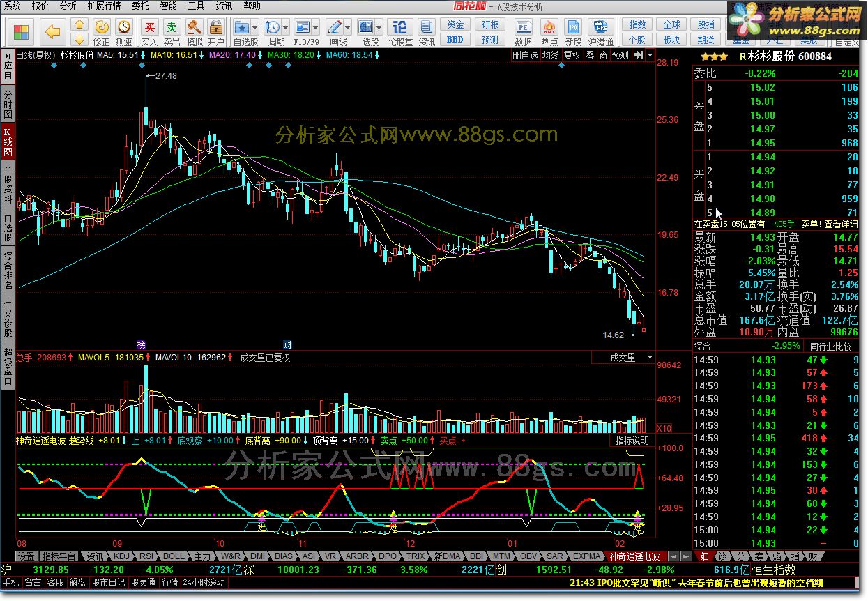The image size is (868, 601).
Task: Toggle 预测 forecast in chart header
Action: 620,55
